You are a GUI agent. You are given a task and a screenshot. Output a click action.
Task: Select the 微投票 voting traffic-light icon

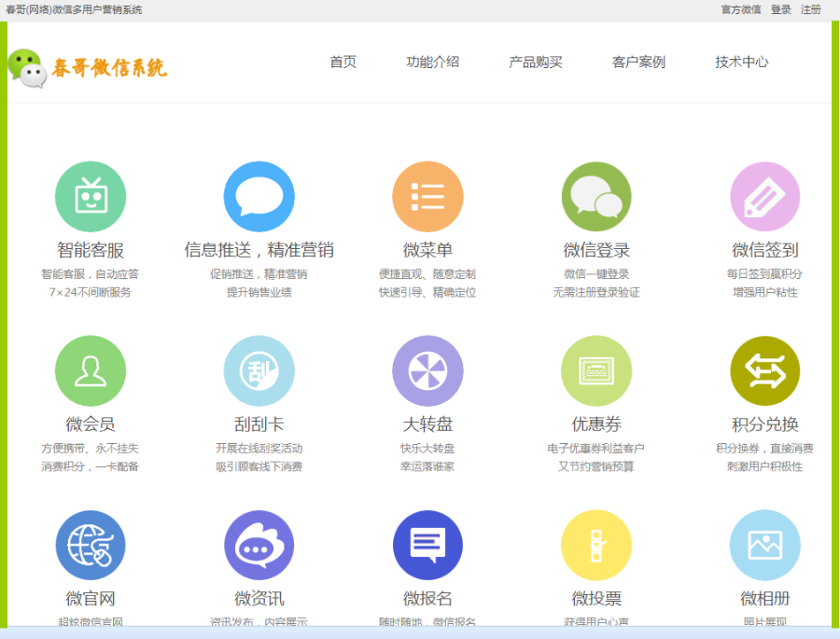pos(595,546)
